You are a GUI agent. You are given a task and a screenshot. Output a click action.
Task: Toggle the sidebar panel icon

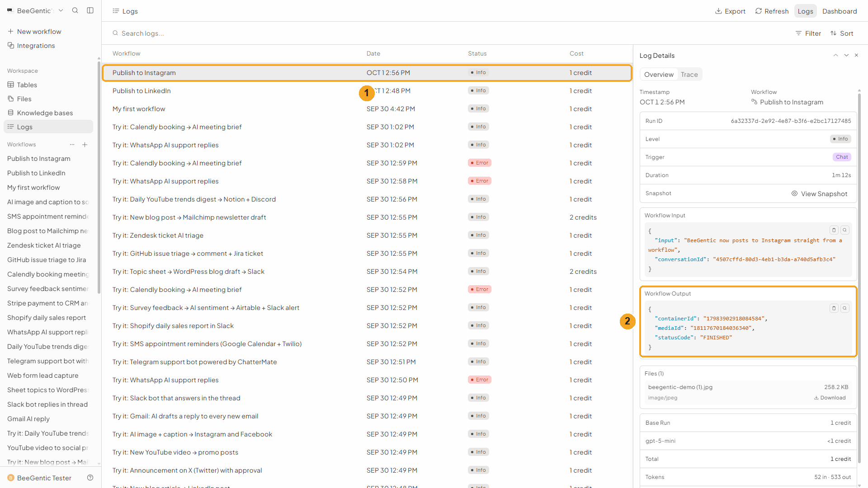[90, 10]
